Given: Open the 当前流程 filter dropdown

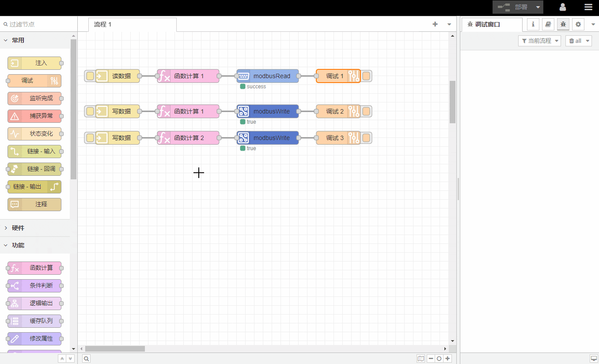Looking at the screenshot, I should (x=539, y=41).
